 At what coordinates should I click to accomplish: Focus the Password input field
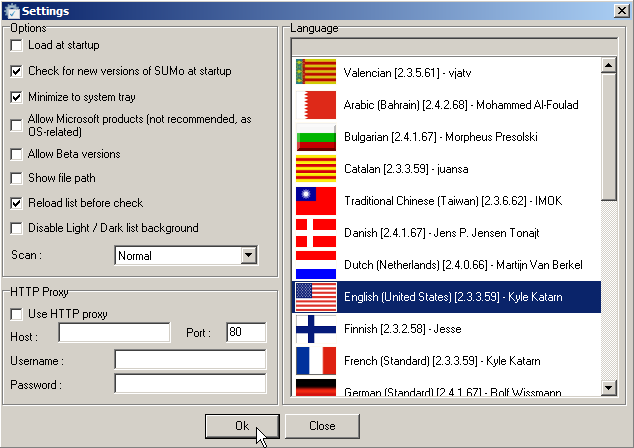[x=190, y=383]
